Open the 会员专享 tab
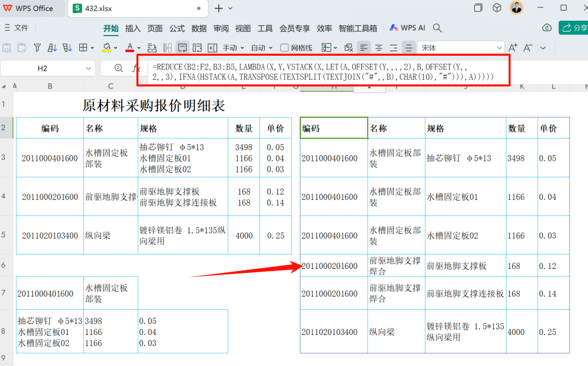Image resolution: width=588 pixels, height=366 pixels. pos(295,28)
